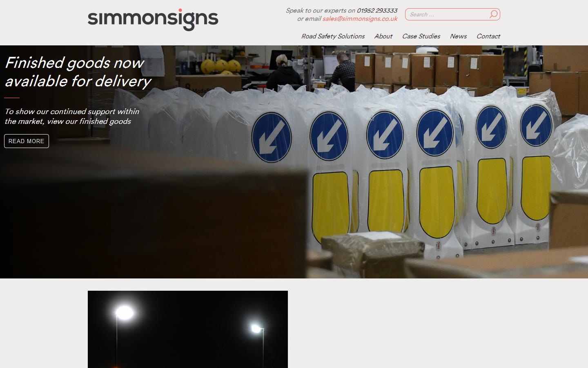Click the sales@simmonsigns.co.uk email link
This screenshot has width=588, height=368.
point(360,19)
